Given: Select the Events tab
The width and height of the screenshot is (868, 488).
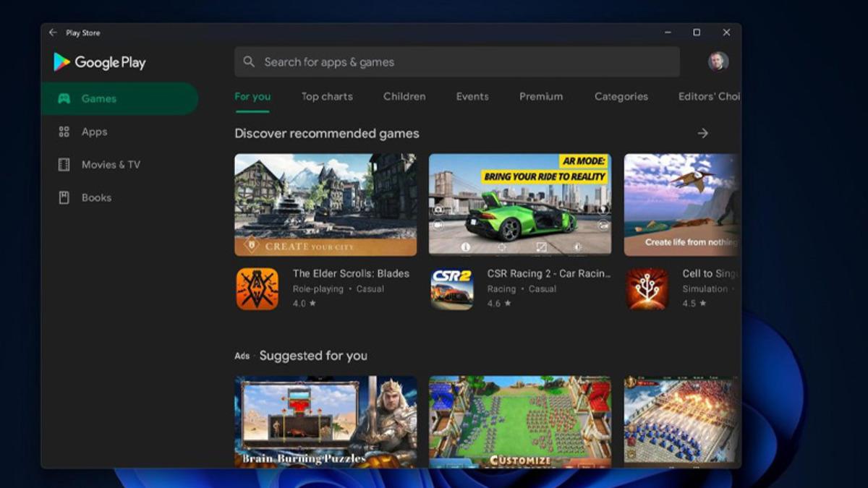Looking at the screenshot, I should [472, 97].
